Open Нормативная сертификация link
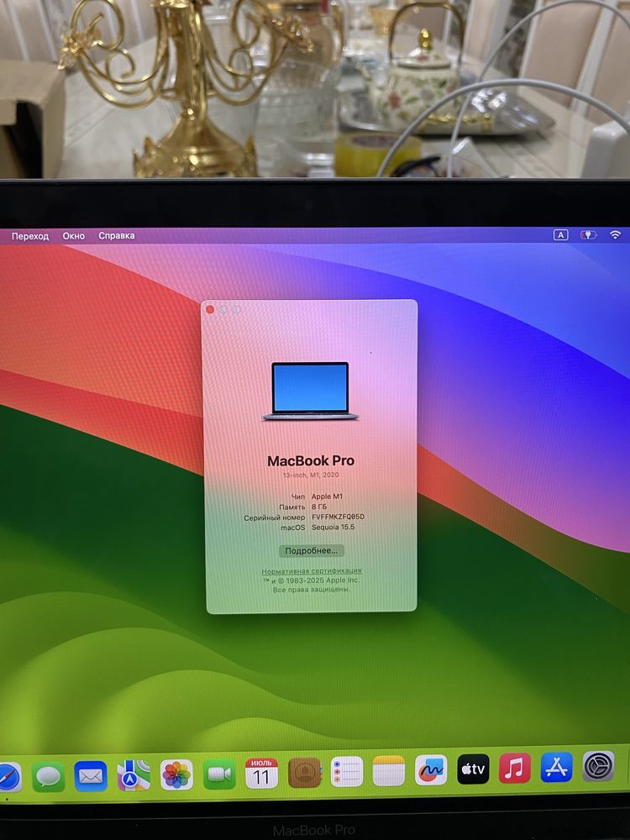This screenshot has height=840, width=630. (312, 571)
